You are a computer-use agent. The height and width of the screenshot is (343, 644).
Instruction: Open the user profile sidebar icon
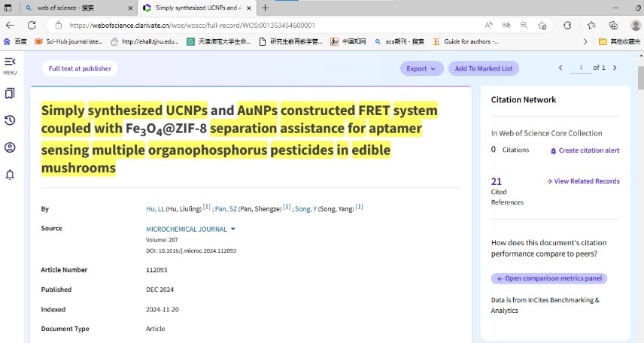tap(10, 147)
